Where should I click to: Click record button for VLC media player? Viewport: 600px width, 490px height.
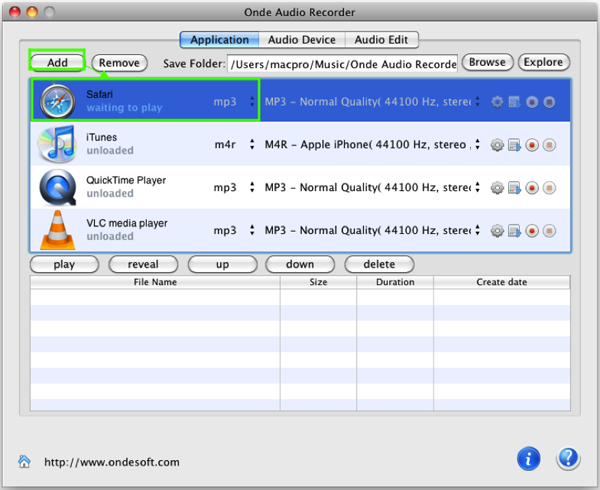coord(532,231)
